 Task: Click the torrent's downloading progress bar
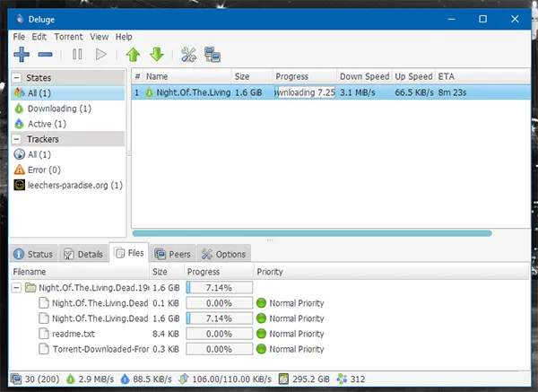(x=305, y=92)
